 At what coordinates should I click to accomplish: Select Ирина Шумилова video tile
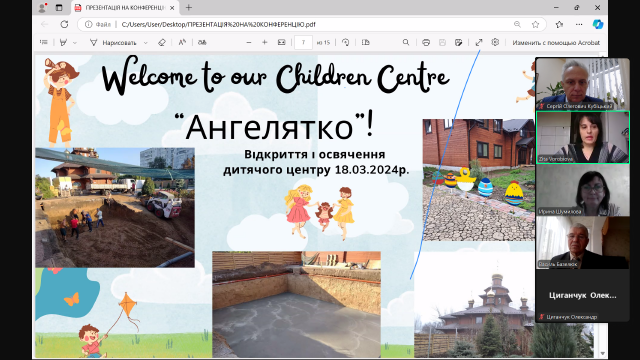582,190
